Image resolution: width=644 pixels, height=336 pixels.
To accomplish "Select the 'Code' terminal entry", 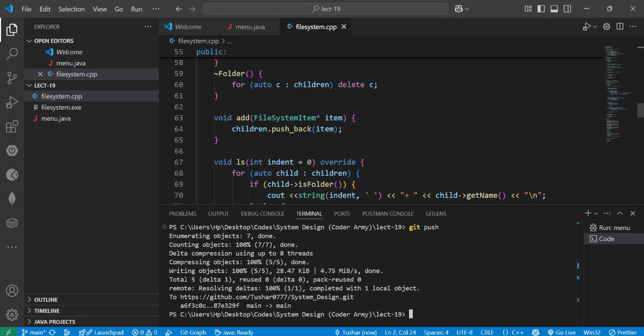I will point(613,239).
